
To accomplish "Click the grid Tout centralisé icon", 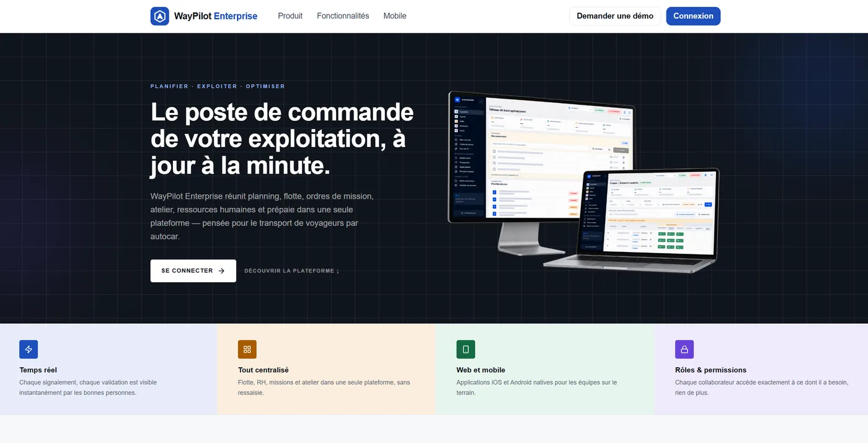I will pos(247,349).
